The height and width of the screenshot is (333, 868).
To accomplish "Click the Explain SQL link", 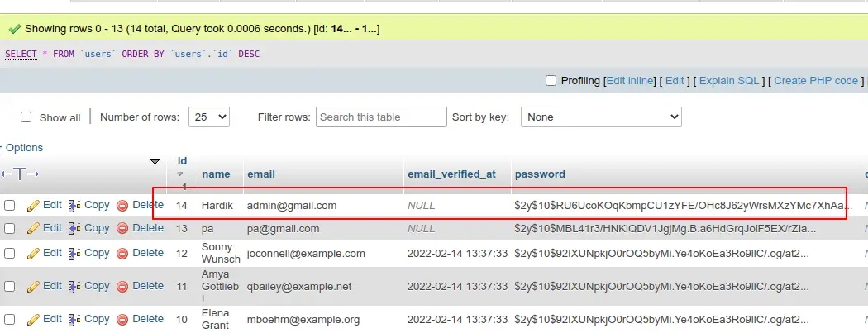I will 729,81.
